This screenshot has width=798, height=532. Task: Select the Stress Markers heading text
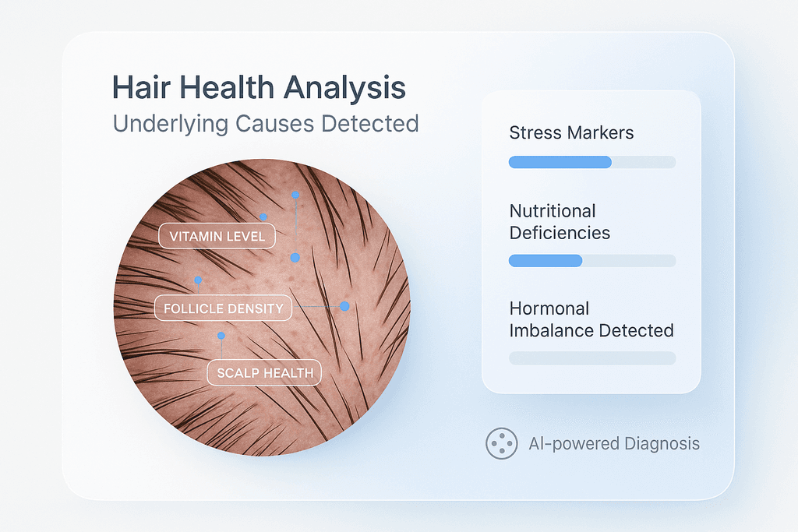coord(571,132)
